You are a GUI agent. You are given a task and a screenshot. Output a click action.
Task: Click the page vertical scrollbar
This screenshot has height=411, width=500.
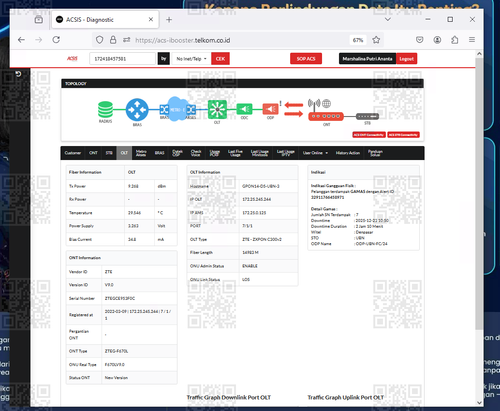[x=479, y=193]
